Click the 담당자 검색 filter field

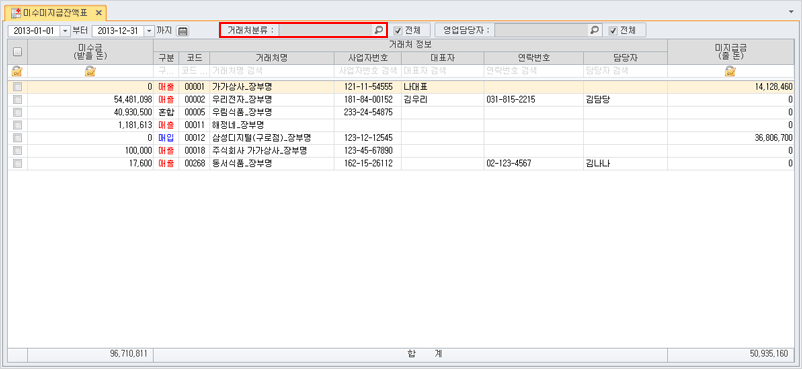(625, 71)
